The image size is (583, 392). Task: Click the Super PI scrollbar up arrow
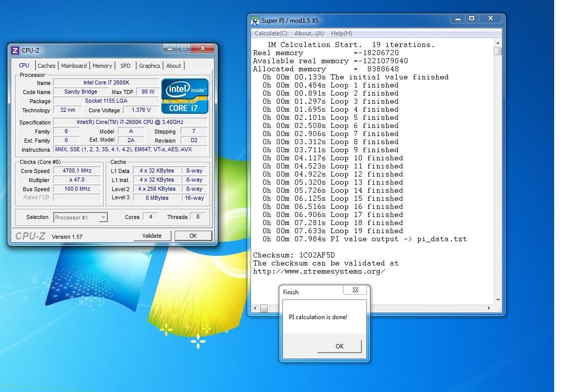(498, 43)
